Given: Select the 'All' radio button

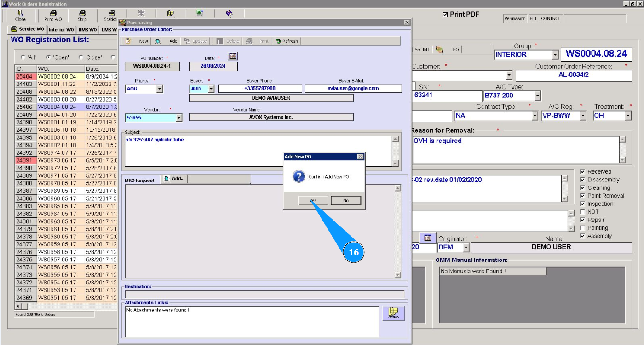Looking at the screenshot, I should point(23,57).
